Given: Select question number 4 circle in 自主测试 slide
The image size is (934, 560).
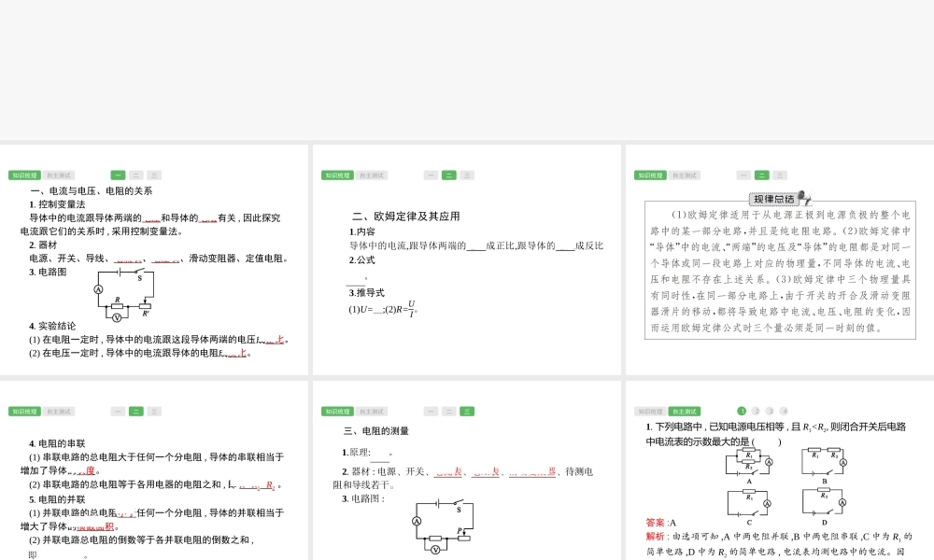Looking at the screenshot, I should (x=784, y=411).
